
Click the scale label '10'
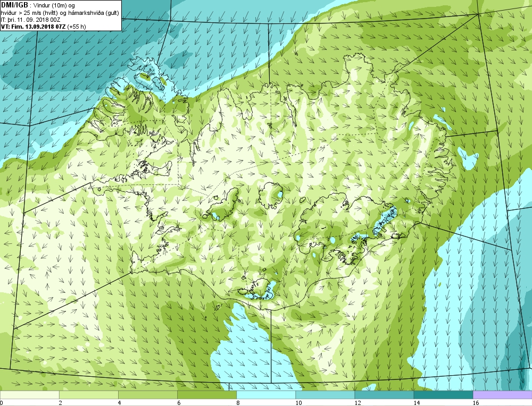(x=298, y=403)
